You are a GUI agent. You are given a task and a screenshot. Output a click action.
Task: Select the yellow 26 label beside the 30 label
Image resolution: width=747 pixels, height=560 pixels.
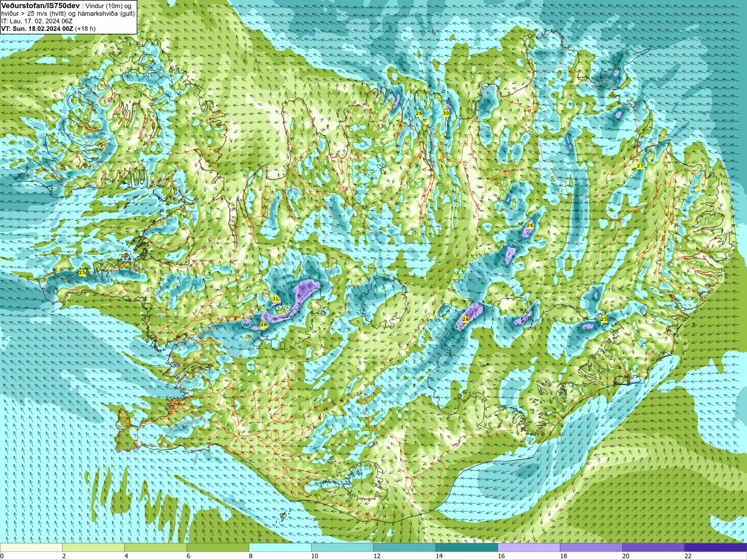419,113
